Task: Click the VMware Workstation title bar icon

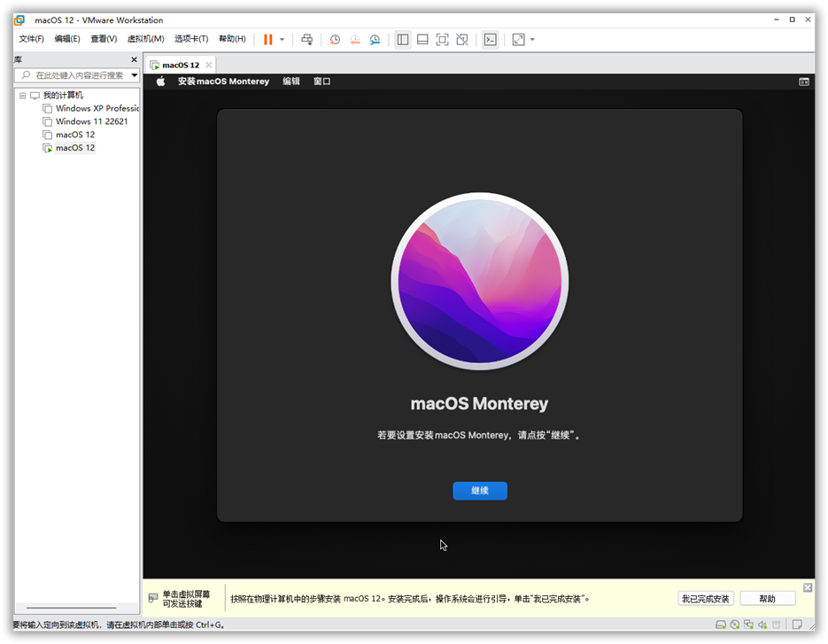Action: tap(19, 20)
